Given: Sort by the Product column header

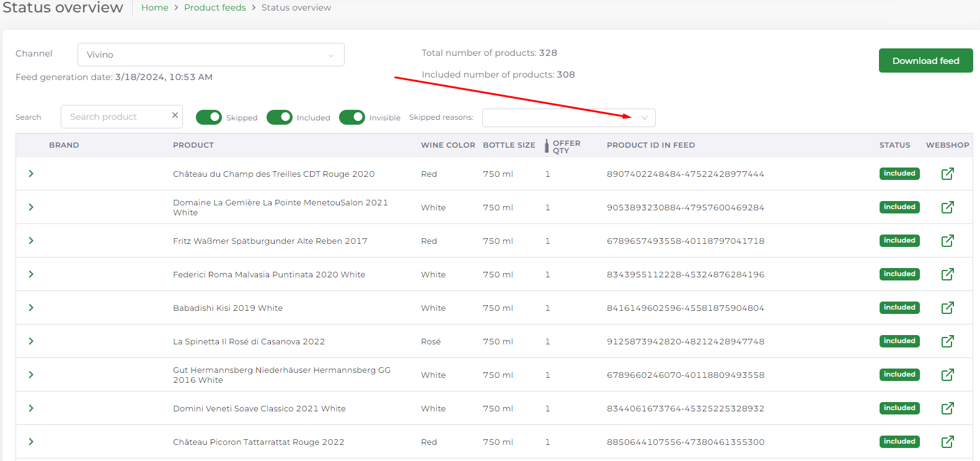Looking at the screenshot, I should click(x=193, y=145).
